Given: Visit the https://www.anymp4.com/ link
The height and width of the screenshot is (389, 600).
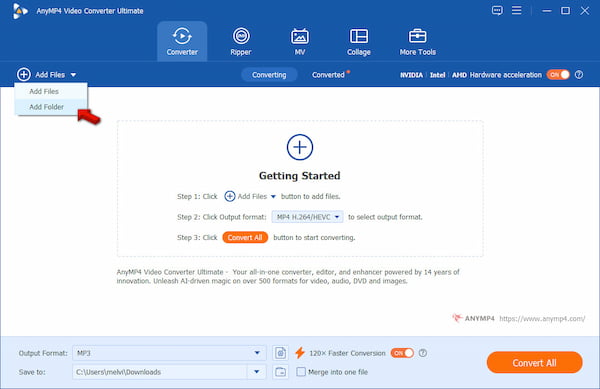Looking at the screenshot, I should point(542,318).
